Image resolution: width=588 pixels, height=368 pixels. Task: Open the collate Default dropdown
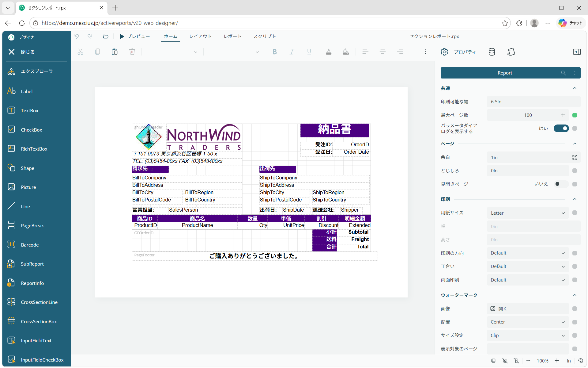(x=528, y=266)
